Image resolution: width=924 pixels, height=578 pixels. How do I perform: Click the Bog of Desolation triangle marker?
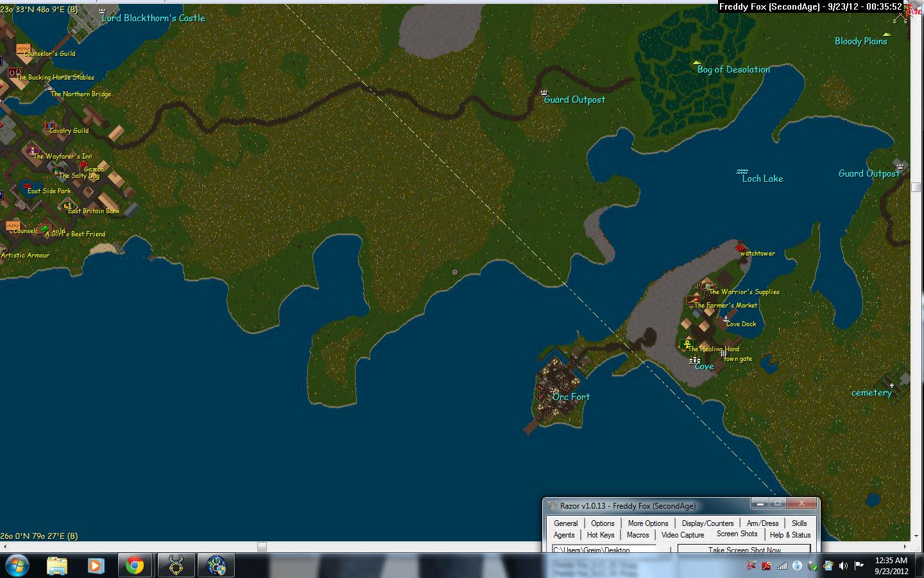pyautogui.click(x=697, y=62)
